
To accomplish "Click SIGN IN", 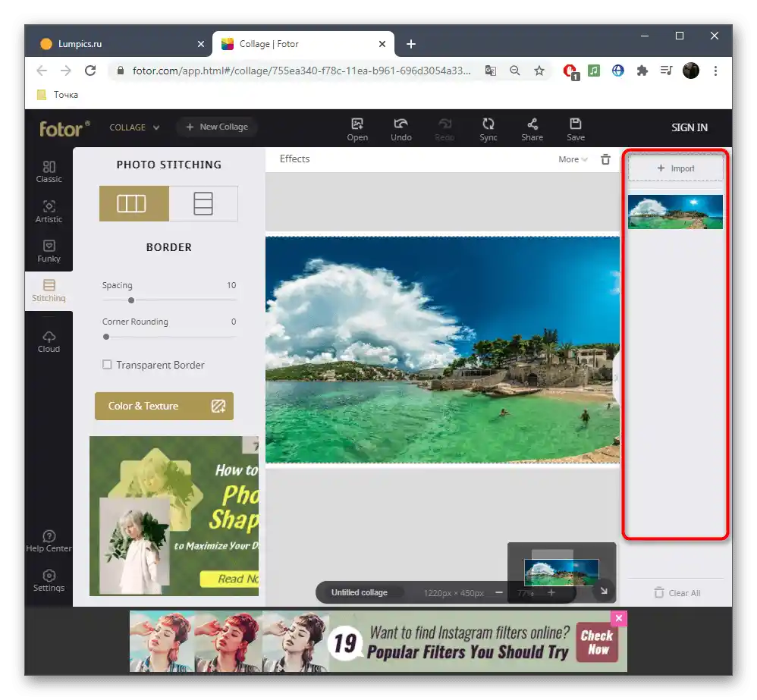I will (x=689, y=127).
